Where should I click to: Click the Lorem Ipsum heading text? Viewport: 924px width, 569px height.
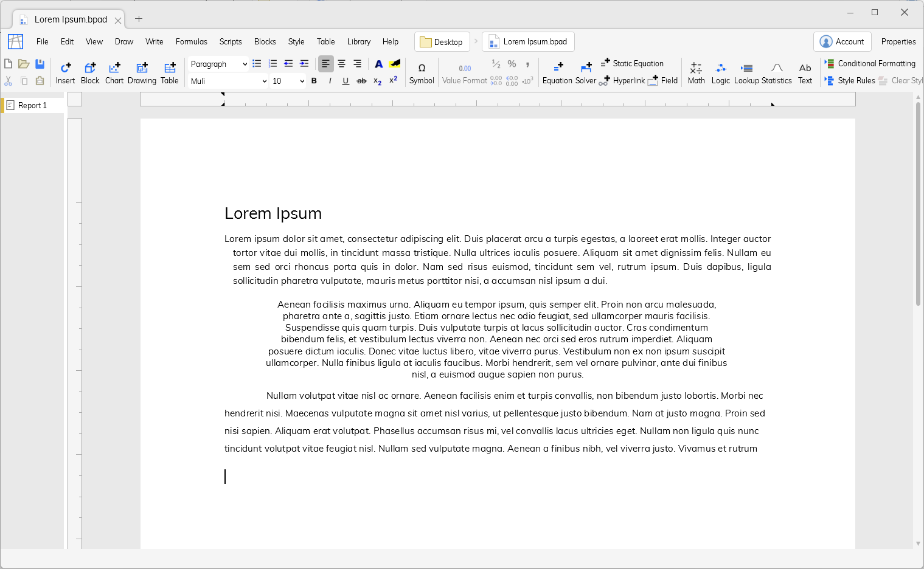(x=273, y=213)
